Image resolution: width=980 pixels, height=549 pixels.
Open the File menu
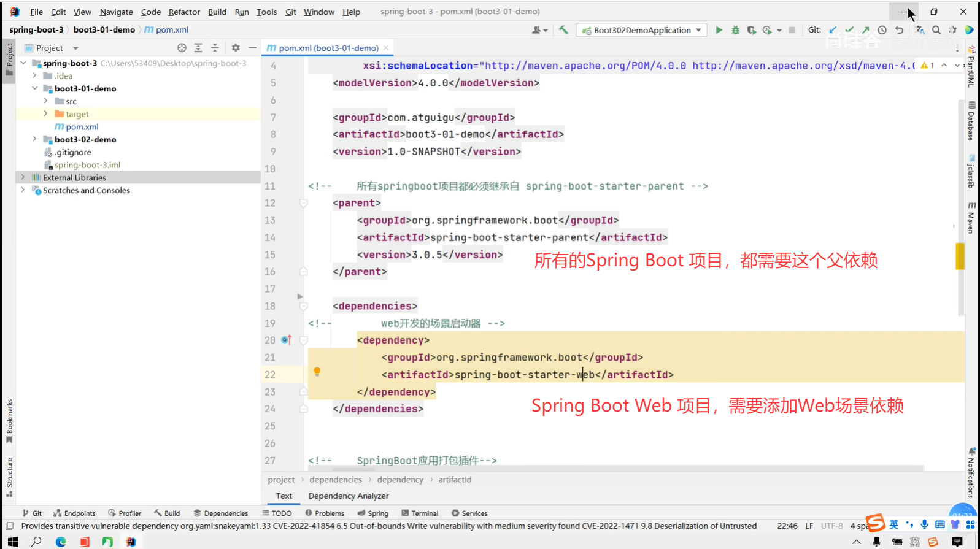coord(36,12)
